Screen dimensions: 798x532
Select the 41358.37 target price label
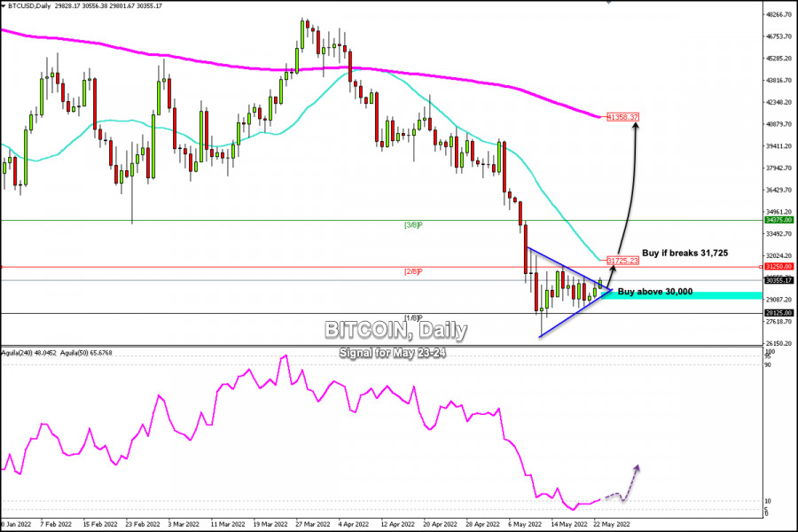[622, 117]
